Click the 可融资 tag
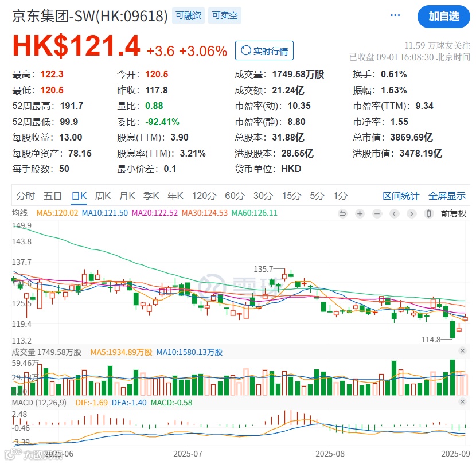Image resolution: width=476 pixels, height=464 pixels. [x=188, y=15]
